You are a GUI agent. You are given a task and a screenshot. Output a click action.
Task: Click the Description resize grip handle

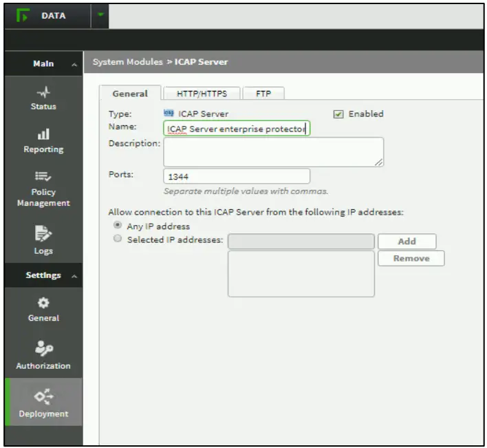click(x=379, y=162)
